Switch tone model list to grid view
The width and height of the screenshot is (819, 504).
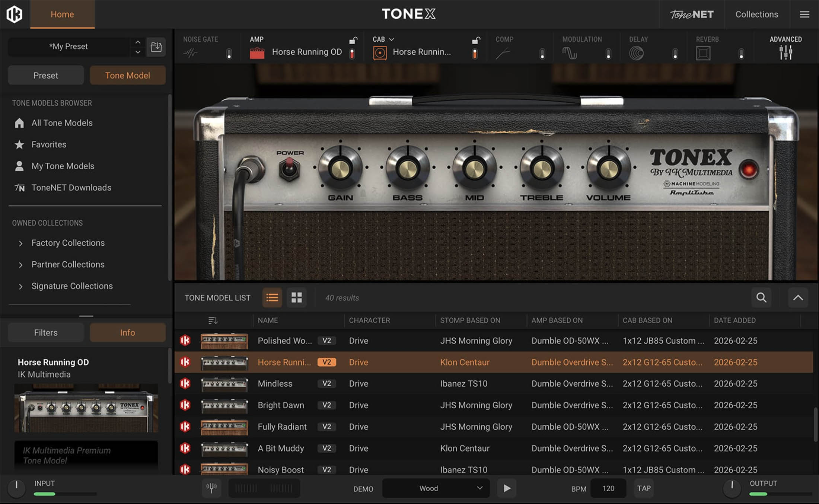click(296, 297)
